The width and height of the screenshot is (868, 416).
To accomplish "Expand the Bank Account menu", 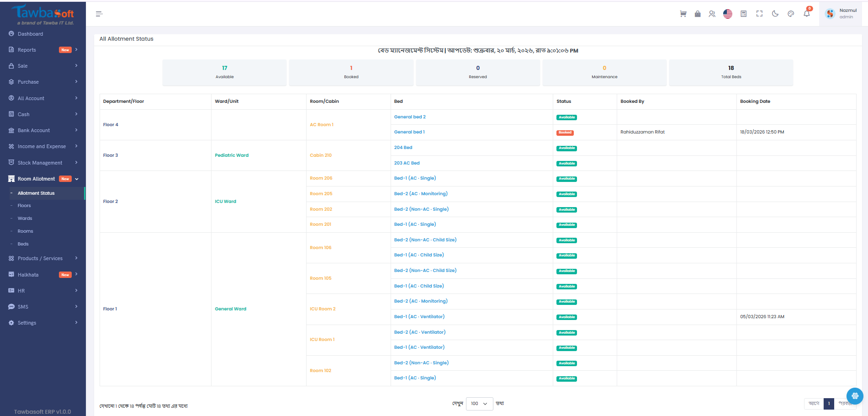I will (x=43, y=130).
